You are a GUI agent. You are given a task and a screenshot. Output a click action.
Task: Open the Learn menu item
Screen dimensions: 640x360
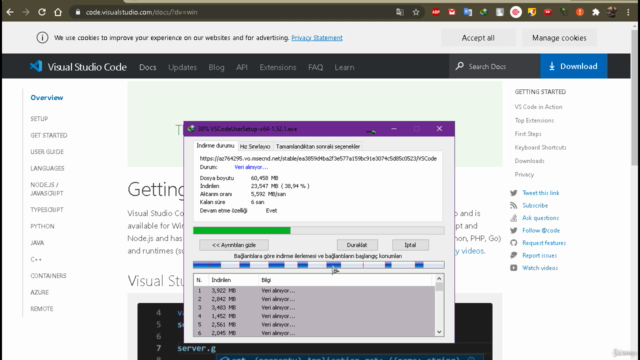[x=344, y=67]
